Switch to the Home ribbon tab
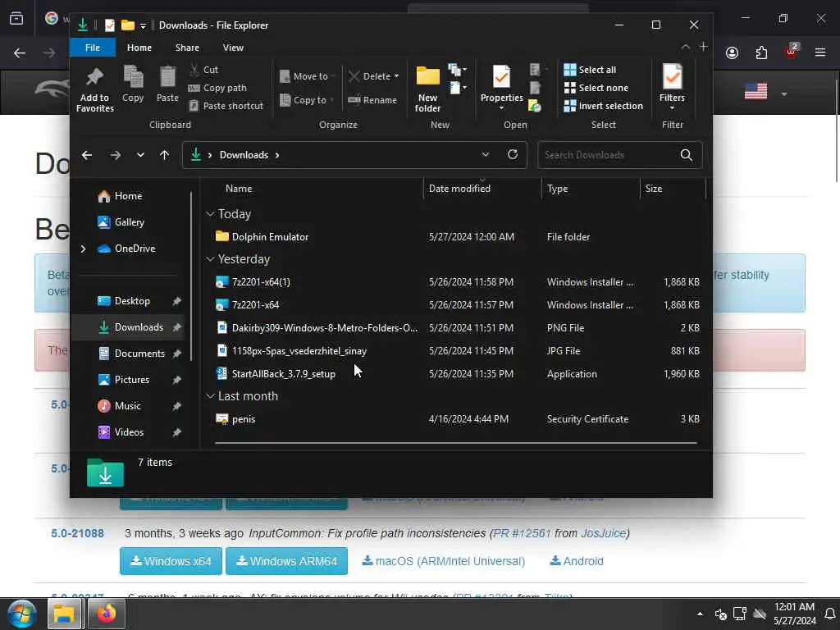The image size is (840, 630). [139, 48]
